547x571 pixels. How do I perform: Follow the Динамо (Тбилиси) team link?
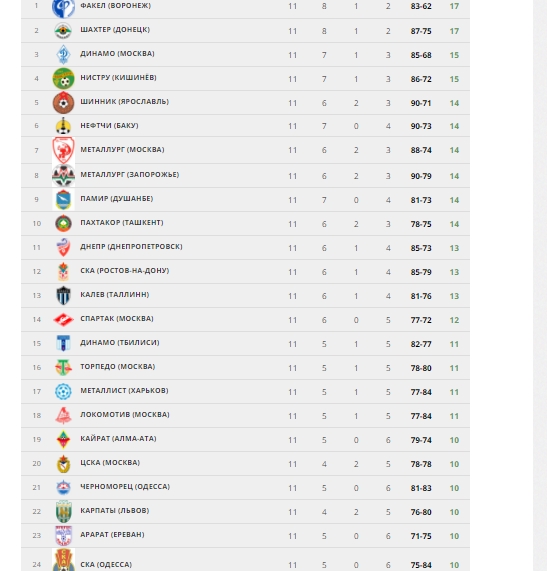[119, 343]
